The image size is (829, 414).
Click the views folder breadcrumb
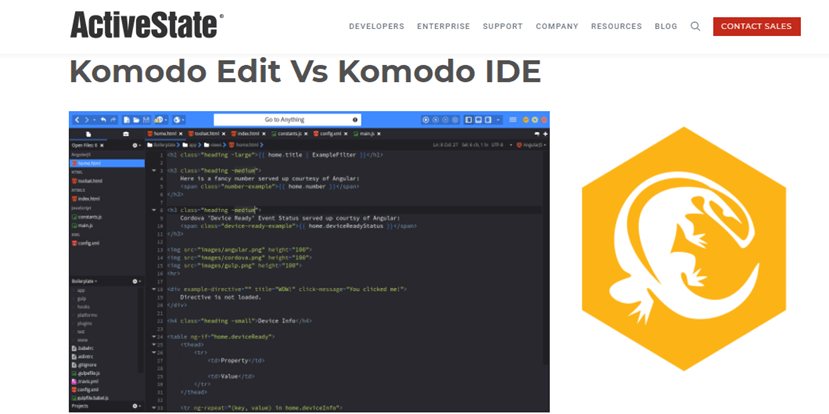[x=213, y=145]
